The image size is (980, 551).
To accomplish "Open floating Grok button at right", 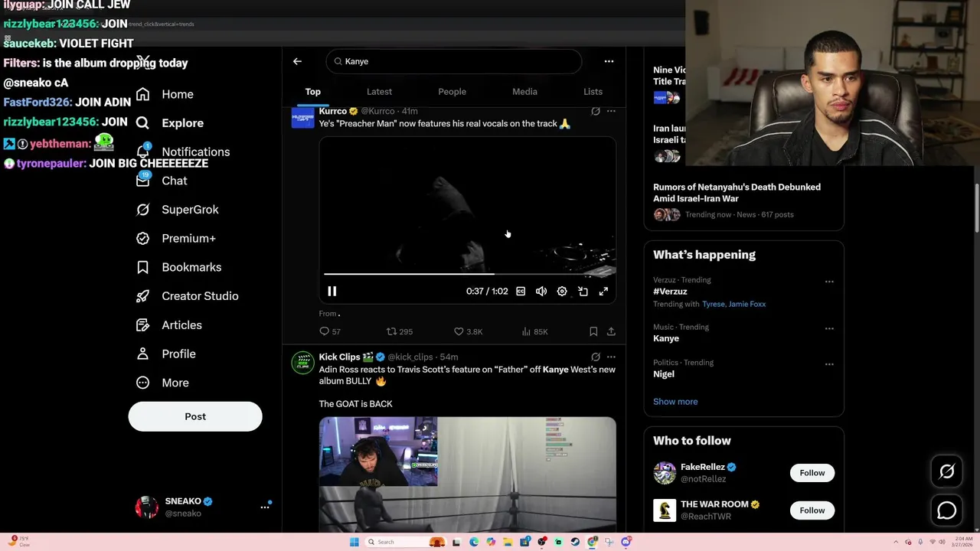I will pyautogui.click(x=947, y=472).
